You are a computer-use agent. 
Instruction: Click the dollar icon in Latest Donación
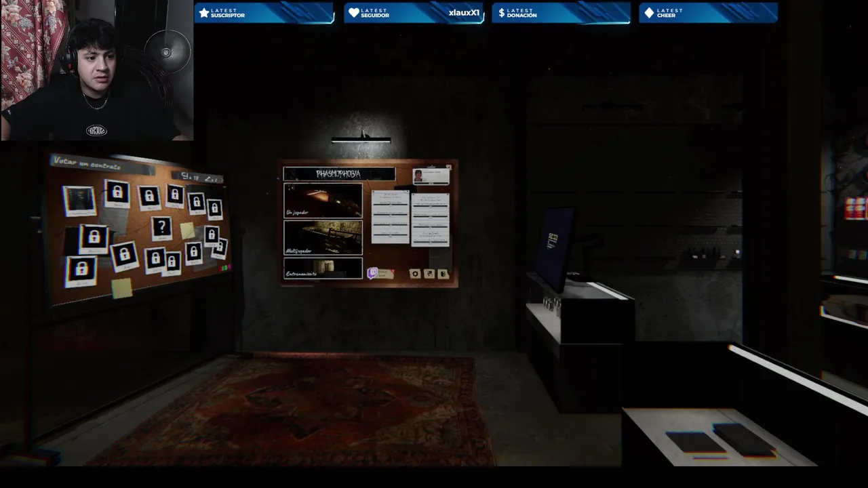tap(501, 13)
